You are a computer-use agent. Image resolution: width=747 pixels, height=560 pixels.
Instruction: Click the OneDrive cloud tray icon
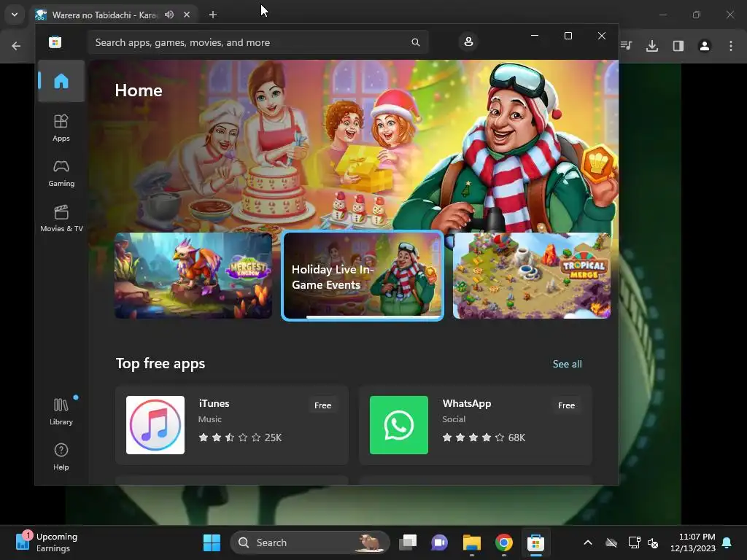click(x=611, y=542)
